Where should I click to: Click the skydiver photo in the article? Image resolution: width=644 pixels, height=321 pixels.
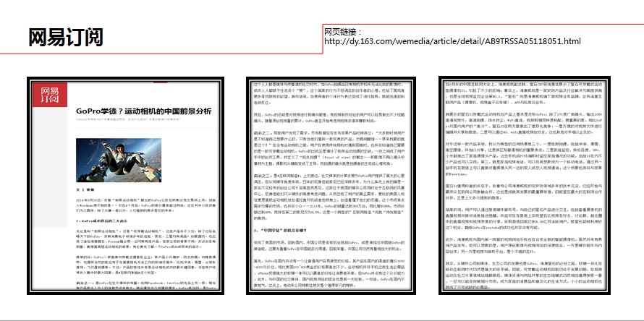pyautogui.click(x=119, y=160)
